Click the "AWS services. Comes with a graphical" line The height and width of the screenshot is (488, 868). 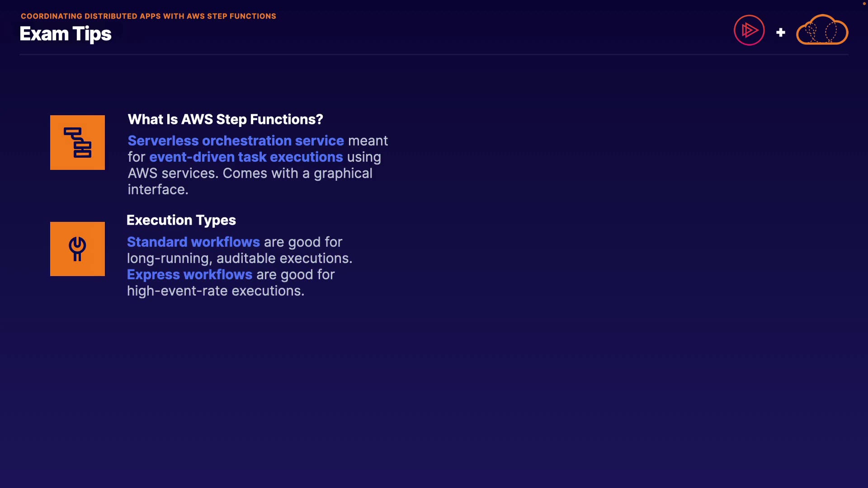pos(250,173)
